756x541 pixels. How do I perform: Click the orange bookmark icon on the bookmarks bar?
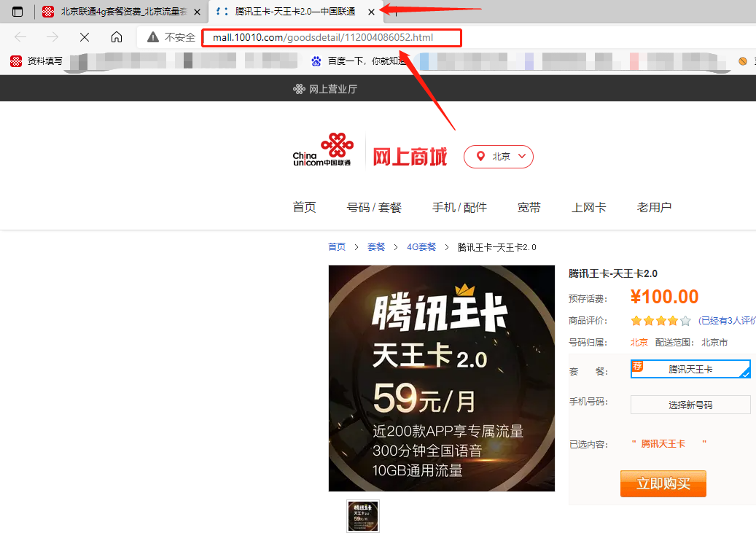pyautogui.click(x=742, y=61)
